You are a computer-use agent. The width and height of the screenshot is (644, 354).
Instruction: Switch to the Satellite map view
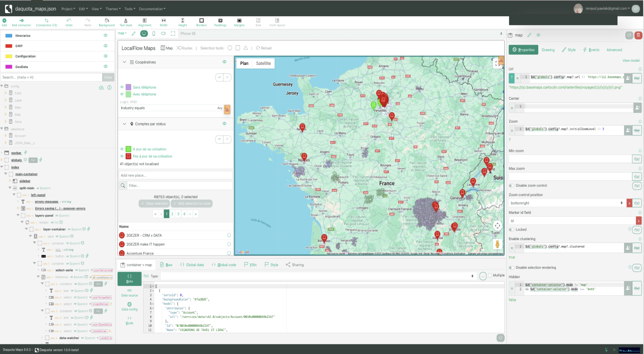(x=263, y=63)
